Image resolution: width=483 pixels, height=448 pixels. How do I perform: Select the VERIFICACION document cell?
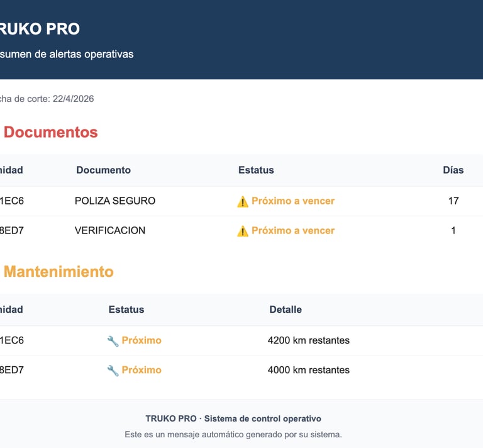click(x=110, y=231)
